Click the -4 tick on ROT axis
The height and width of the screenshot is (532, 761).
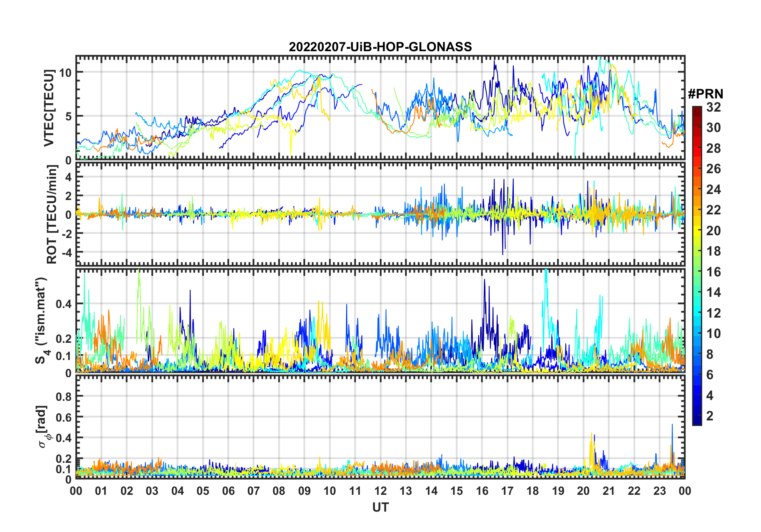click(x=66, y=253)
